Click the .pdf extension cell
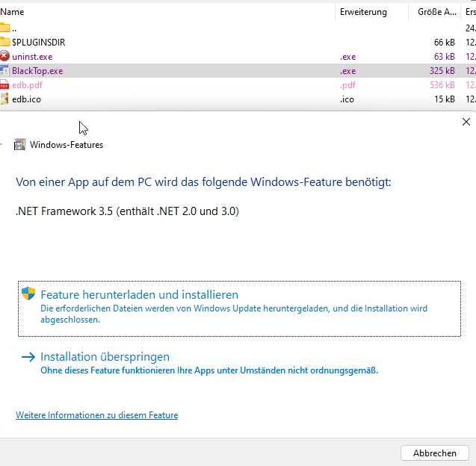This screenshot has width=476, height=466. coord(347,85)
